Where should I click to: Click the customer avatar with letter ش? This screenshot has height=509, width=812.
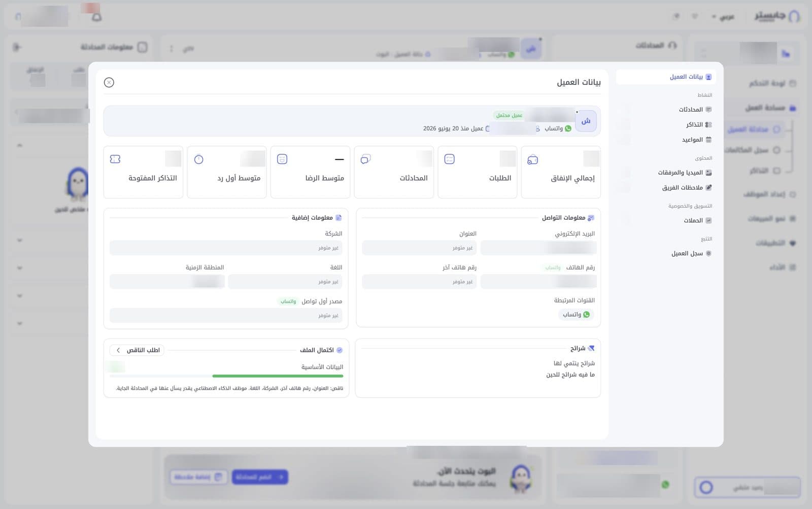(x=586, y=121)
